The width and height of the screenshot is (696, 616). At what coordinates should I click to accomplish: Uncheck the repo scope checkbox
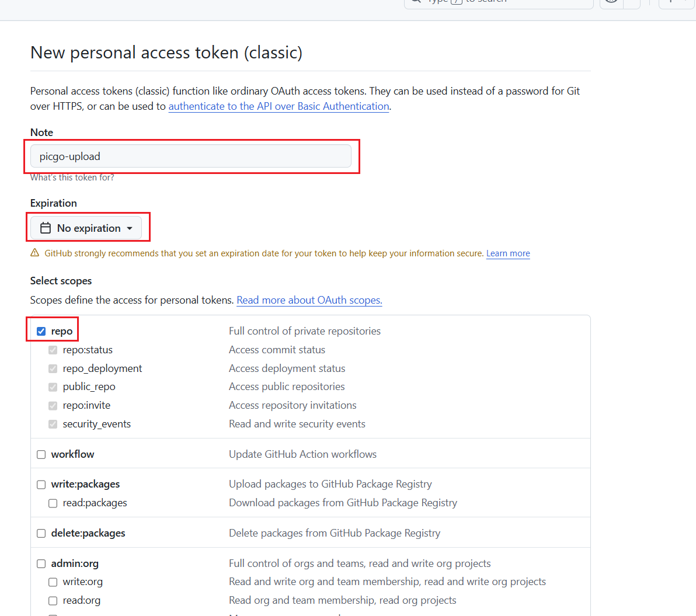(41, 332)
